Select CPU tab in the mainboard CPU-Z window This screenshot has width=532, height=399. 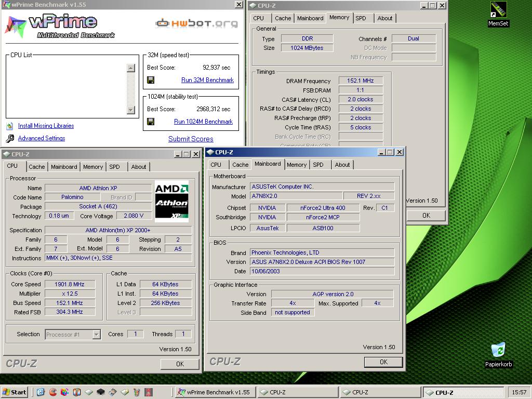pyautogui.click(x=216, y=165)
